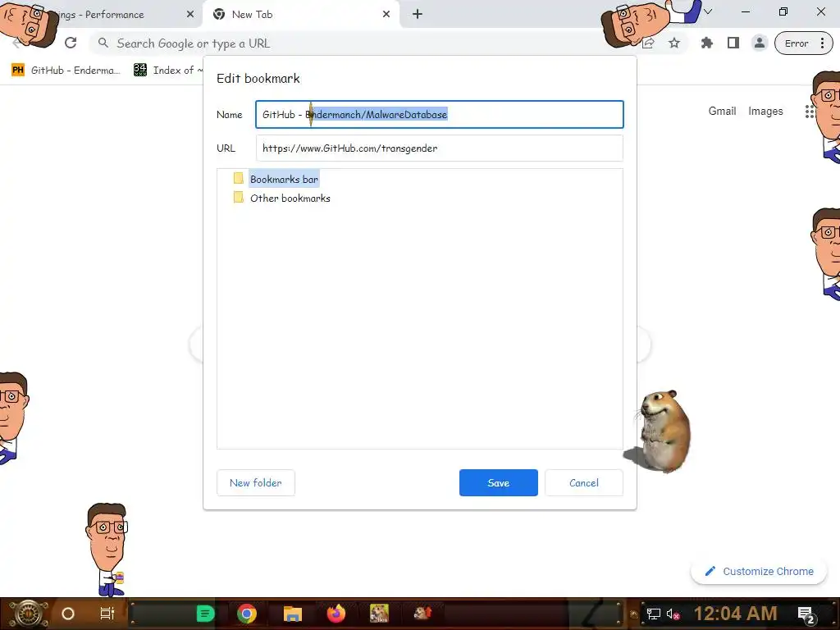The image size is (840, 630).
Task: Open the Cortana circle on the taskbar
Action: 68,614
